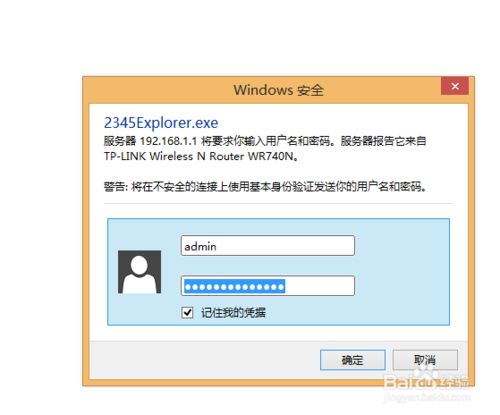Click the Baidu 经验 watermark logo
This screenshot has height=415, width=500.
[427, 382]
